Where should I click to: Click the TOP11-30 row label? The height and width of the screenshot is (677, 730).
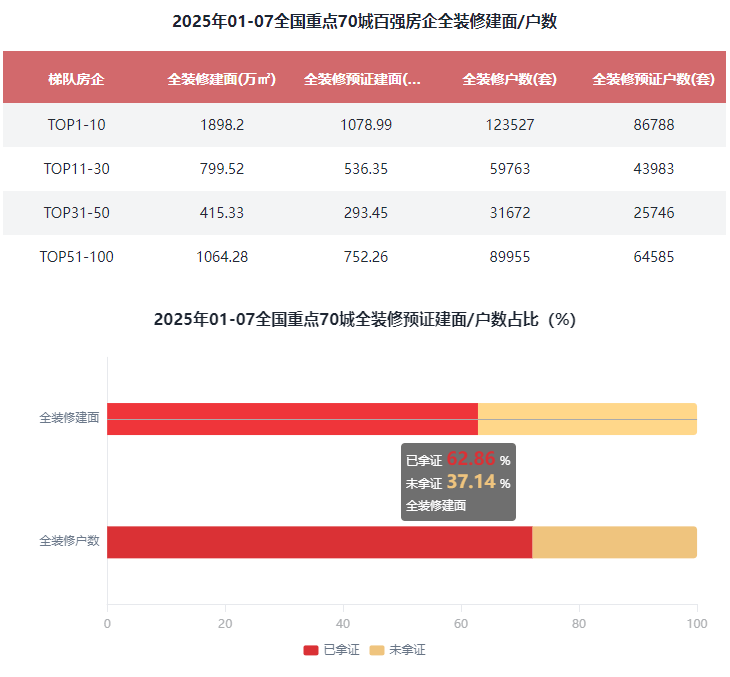point(76,169)
